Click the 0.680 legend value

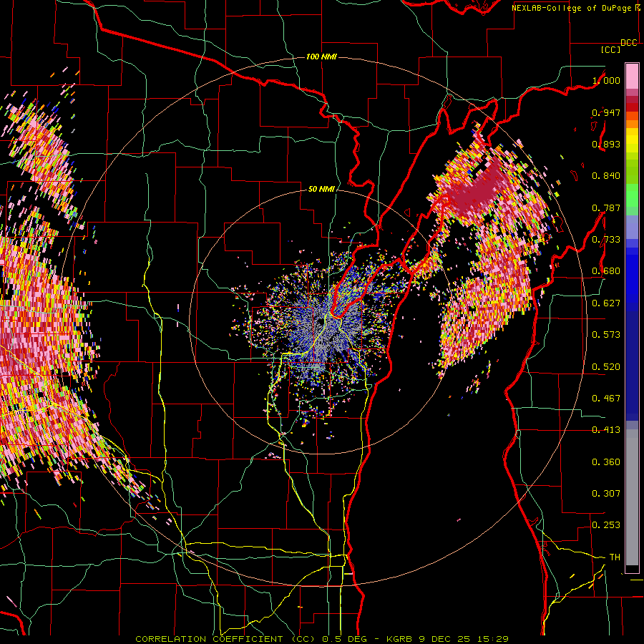pyautogui.click(x=606, y=271)
